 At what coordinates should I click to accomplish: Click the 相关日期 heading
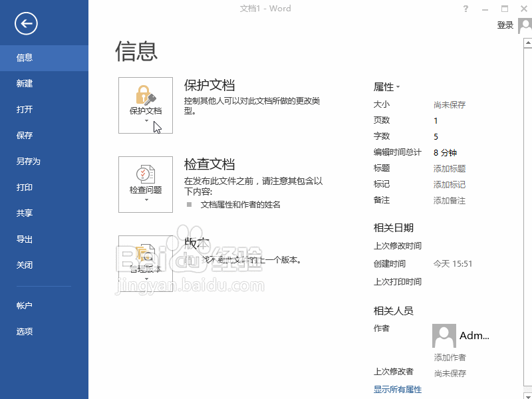point(394,227)
